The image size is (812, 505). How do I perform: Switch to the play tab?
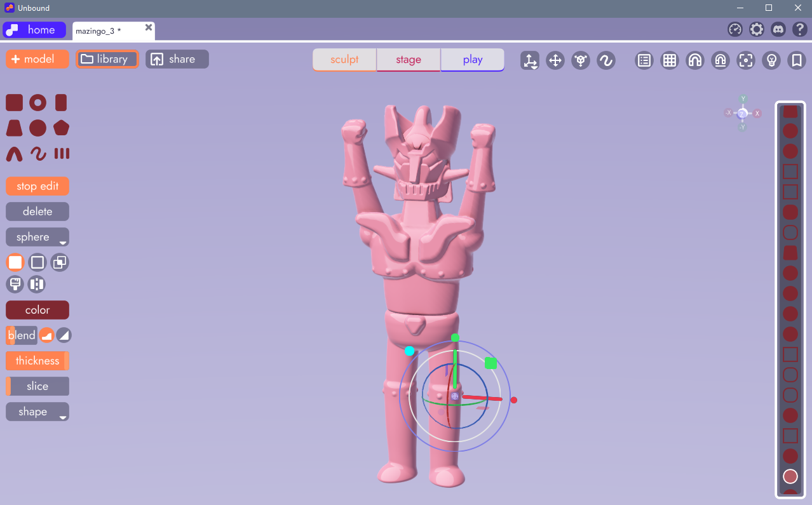coord(472,60)
